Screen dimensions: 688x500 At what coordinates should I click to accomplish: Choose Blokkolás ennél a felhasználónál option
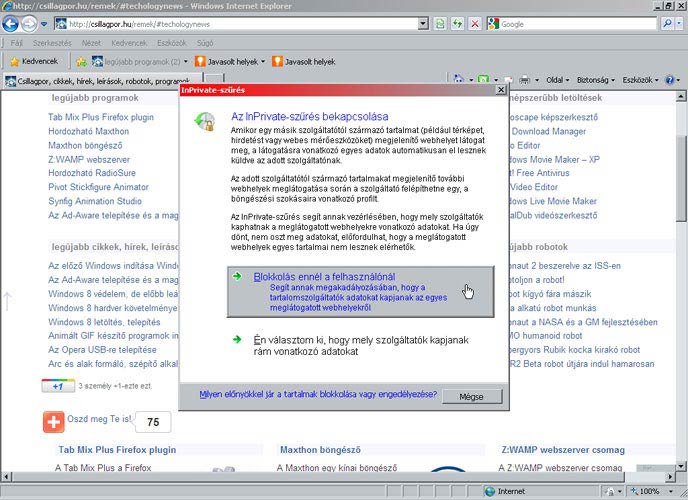pos(361,292)
